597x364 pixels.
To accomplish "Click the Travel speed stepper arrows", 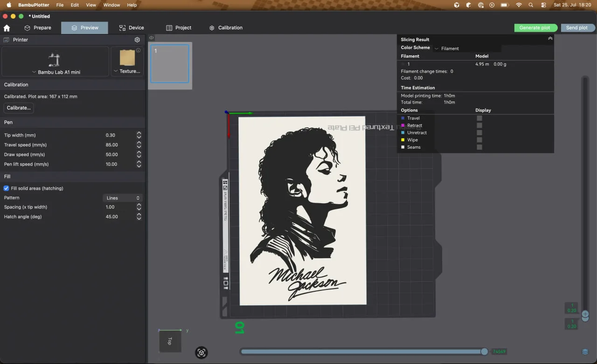I will point(139,145).
